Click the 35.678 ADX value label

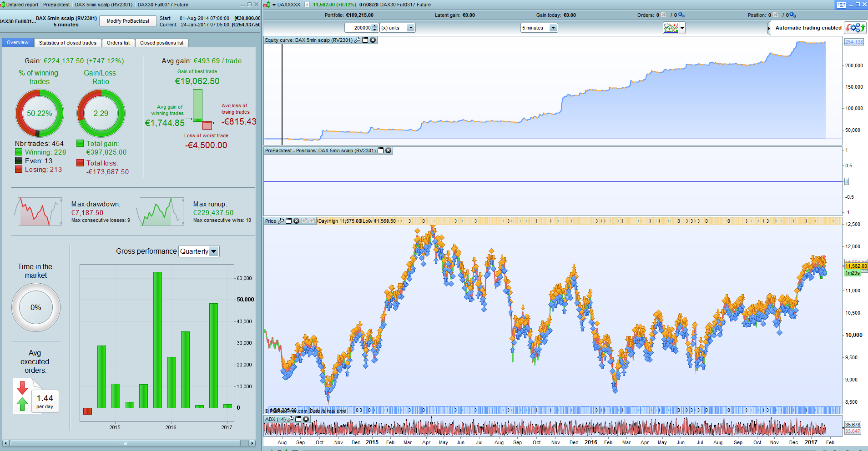[853, 425]
